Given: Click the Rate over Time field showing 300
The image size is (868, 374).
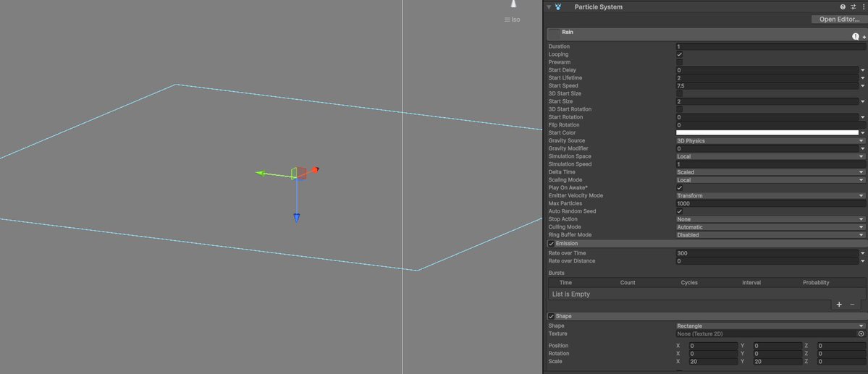Looking at the screenshot, I should point(767,253).
